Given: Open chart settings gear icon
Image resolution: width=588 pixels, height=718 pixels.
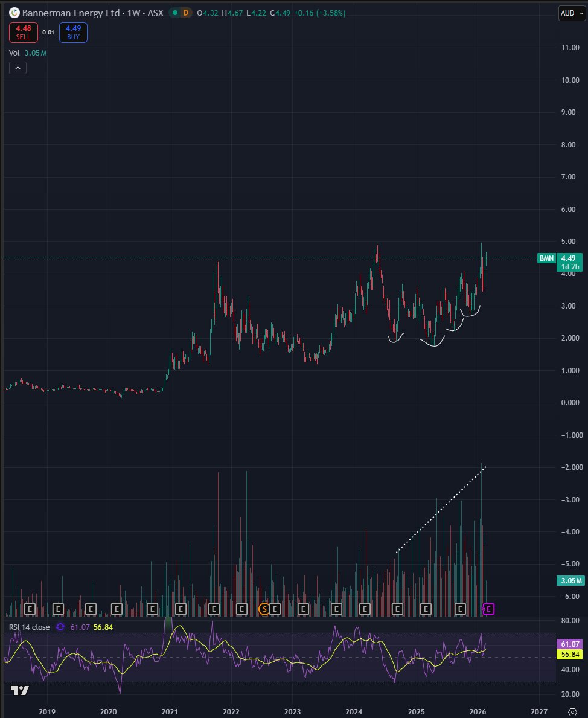Looking at the screenshot, I should pos(572,712).
